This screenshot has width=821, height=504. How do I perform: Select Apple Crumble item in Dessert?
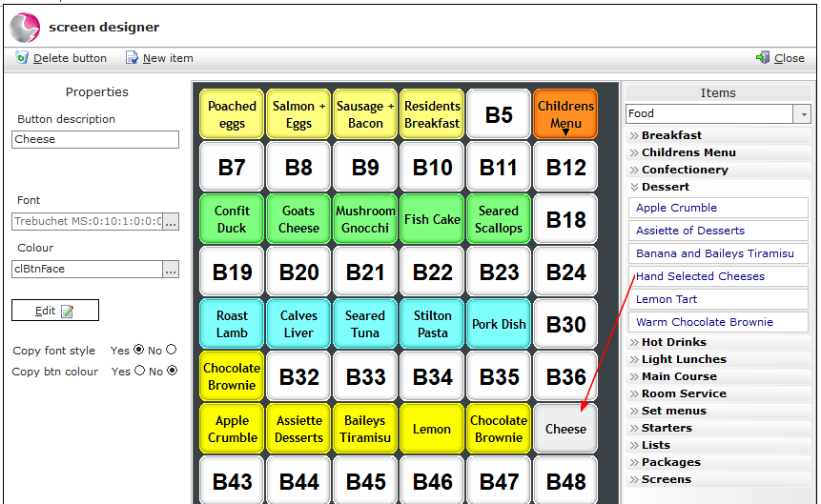pos(718,208)
